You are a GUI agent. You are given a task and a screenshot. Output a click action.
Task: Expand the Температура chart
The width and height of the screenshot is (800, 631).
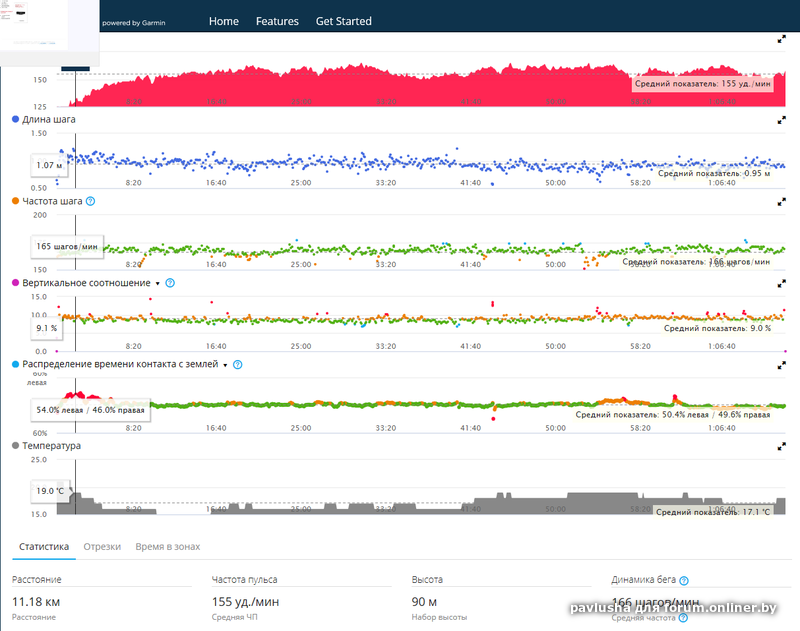pyautogui.click(x=781, y=446)
